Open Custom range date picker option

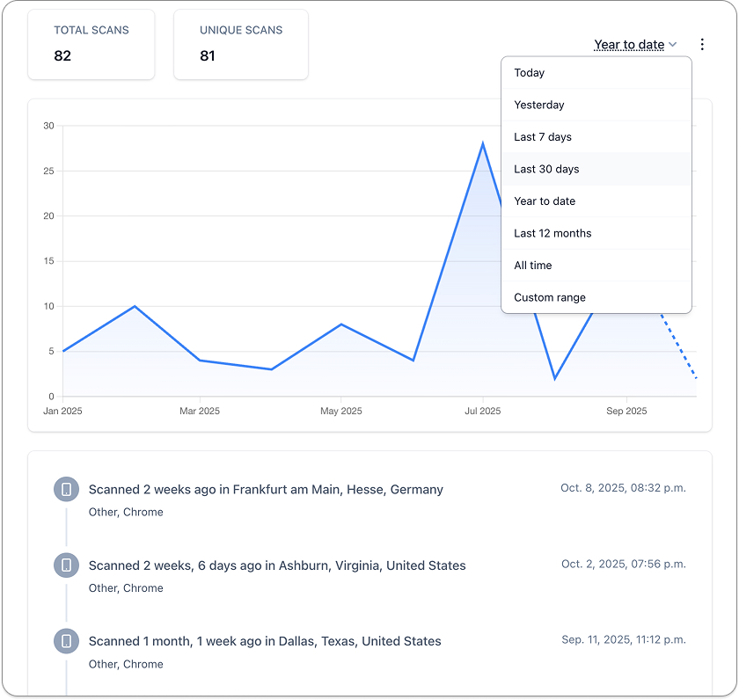pos(596,296)
